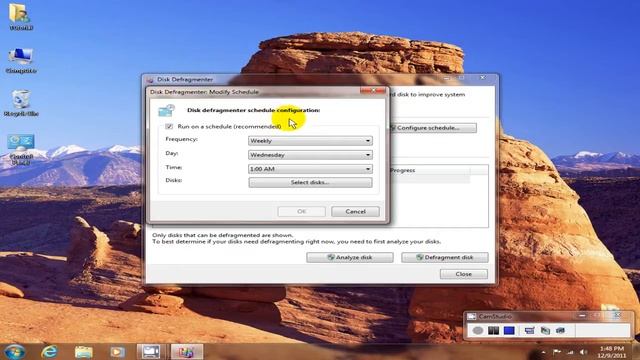Click the Close button in Disk Defragmenter
Viewport: 640px width, 360px height.
coord(464,274)
